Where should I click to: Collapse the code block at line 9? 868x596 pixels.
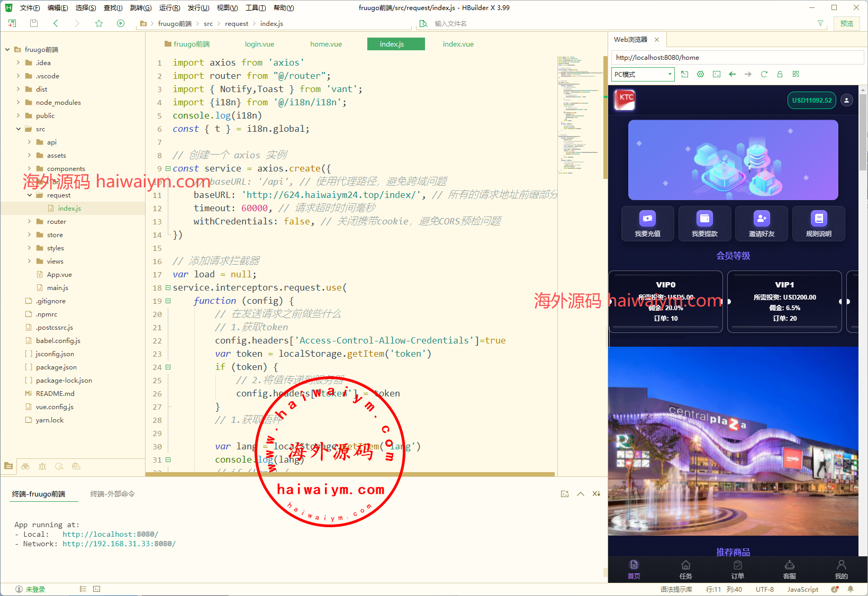coord(168,169)
